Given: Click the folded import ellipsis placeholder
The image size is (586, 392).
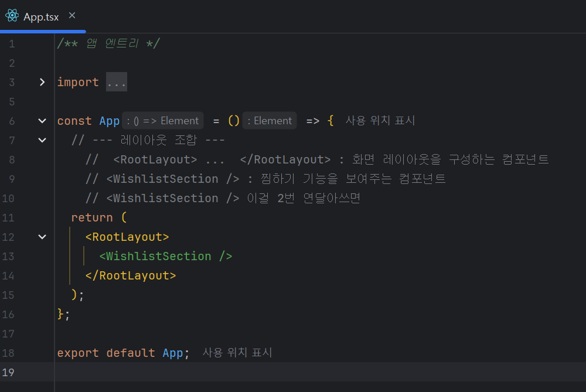Looking at the screenshot, I should click(x=117, y=82).
